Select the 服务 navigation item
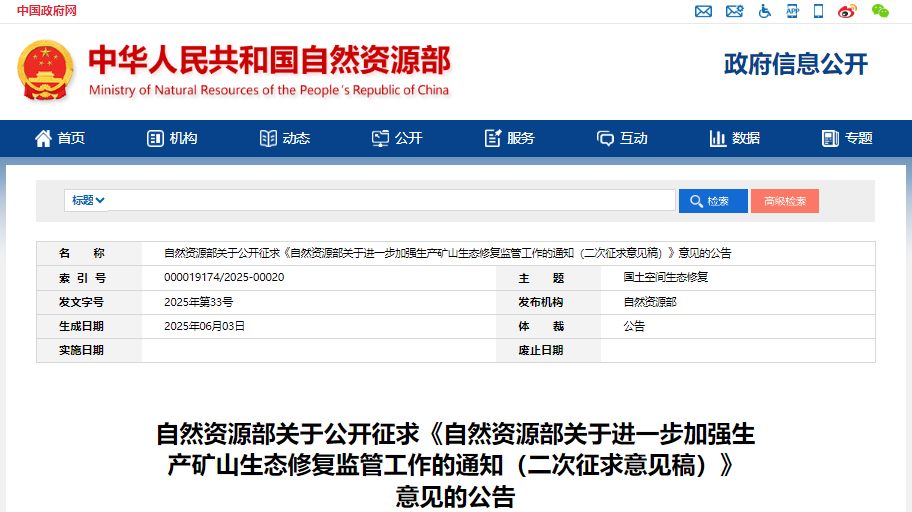This screenshot has width=912, height=512. pyautogui.click(x=509, y=138)
